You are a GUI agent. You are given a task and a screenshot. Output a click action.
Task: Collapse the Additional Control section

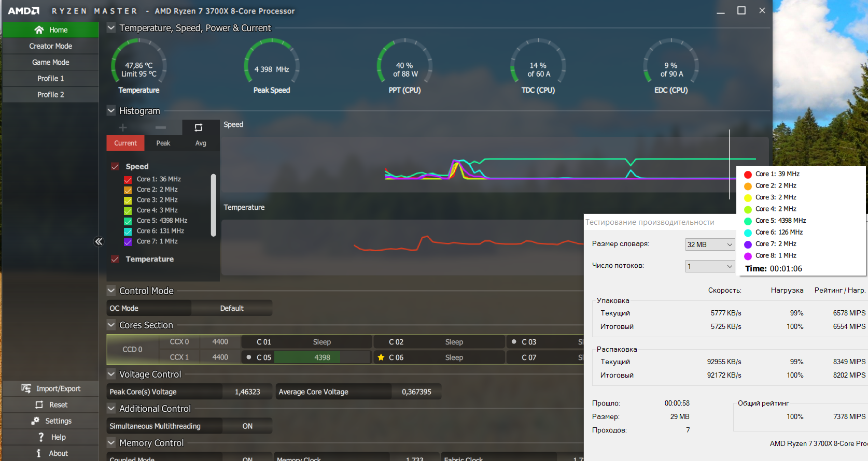tap(111, 408)
